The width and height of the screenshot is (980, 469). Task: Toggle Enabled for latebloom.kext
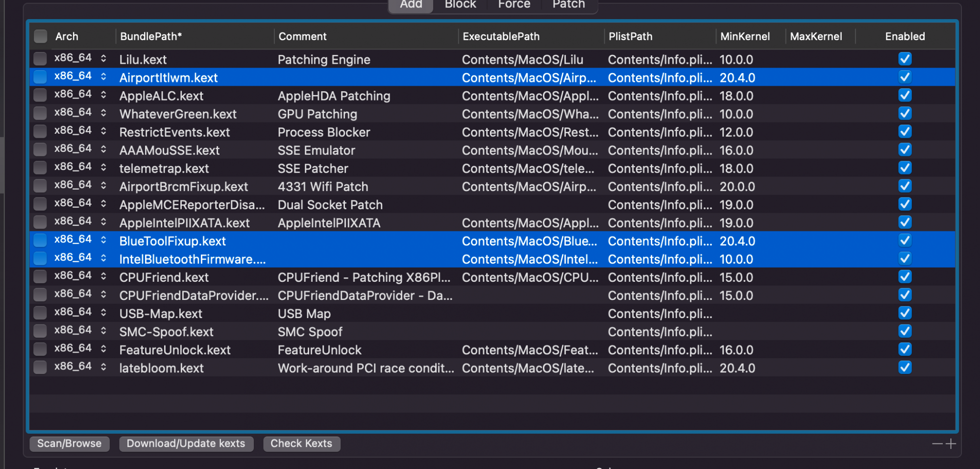(x=905, y=368)
